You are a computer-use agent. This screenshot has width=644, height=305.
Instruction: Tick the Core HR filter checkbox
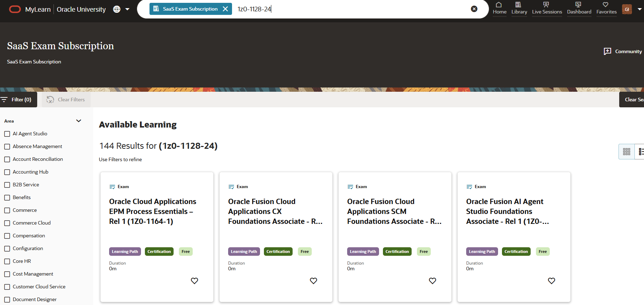click(x=7, y=261)
